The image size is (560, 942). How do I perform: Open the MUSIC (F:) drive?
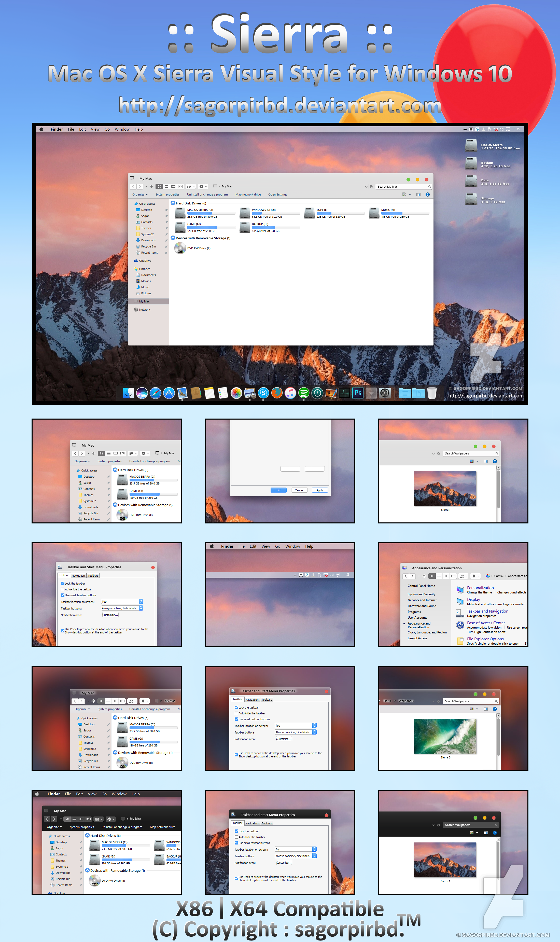[398, 213]
